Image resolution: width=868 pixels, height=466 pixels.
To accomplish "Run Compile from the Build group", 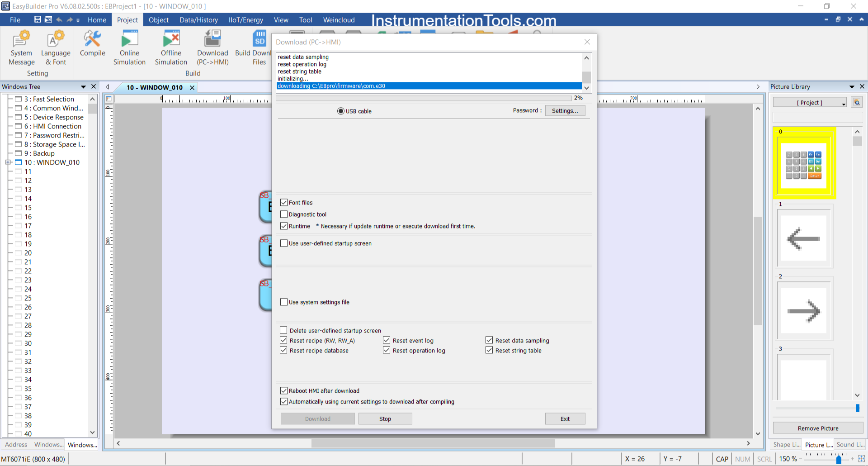I will [92, 44].
